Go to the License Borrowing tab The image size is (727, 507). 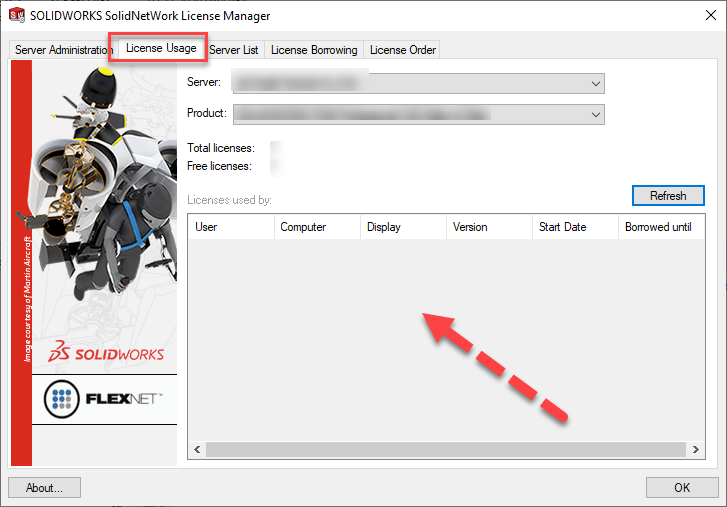pyautogui.click(x=314, y=50)
